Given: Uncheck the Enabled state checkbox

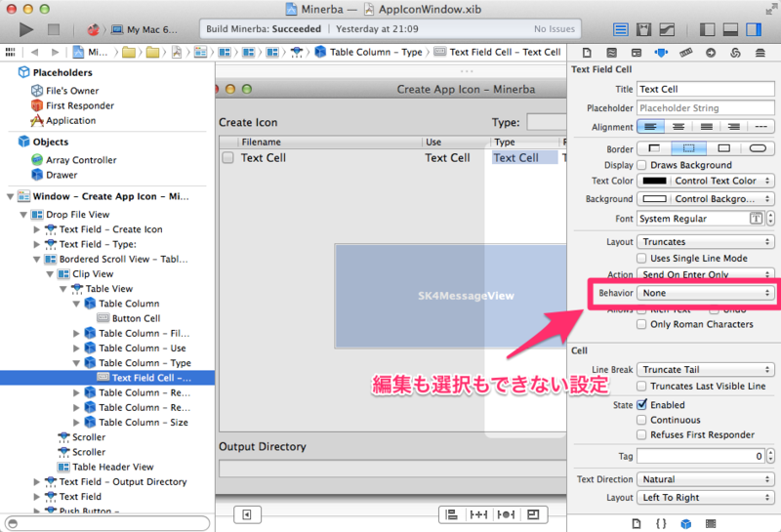Looking at the screenshot, I should [x=642, y=404].
